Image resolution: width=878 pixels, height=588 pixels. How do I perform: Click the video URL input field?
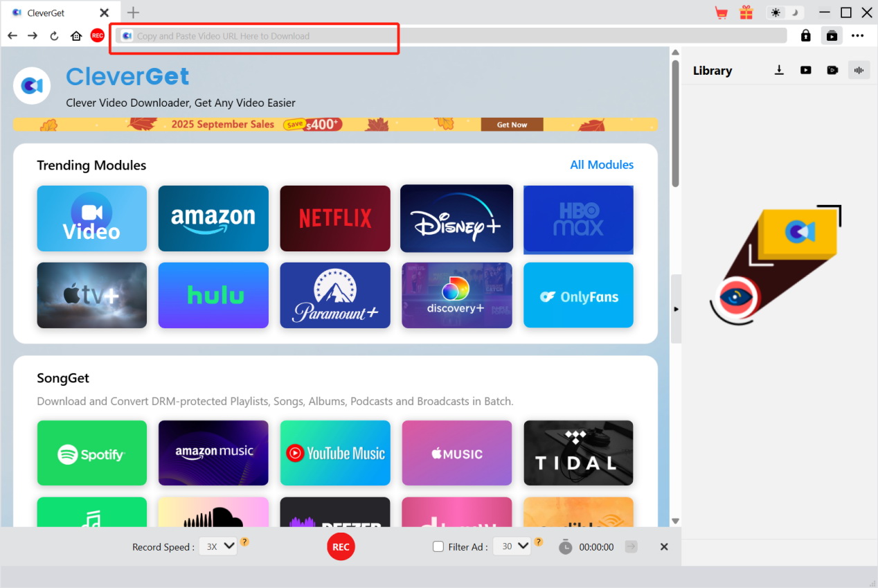pos(451,36)
